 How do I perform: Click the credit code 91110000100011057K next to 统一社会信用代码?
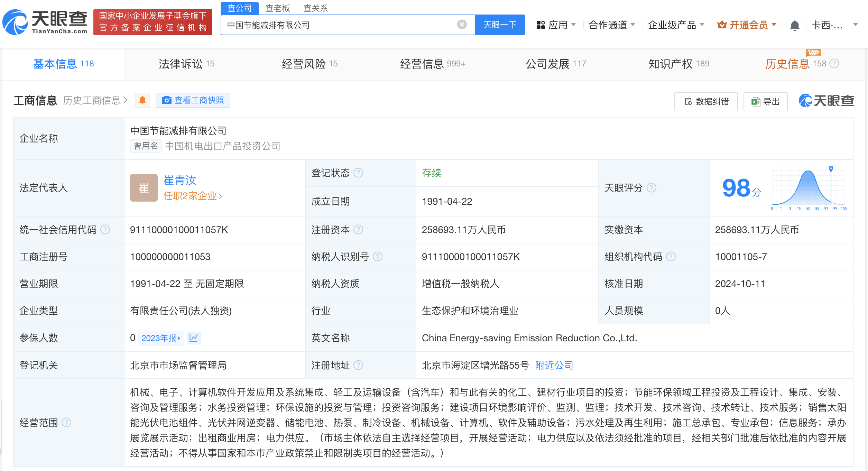[179, 230]
